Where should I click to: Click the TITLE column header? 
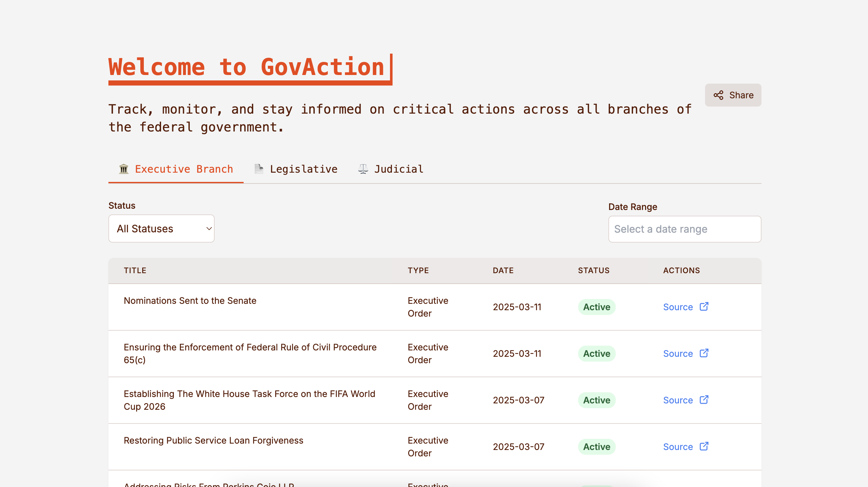[135, 271]
